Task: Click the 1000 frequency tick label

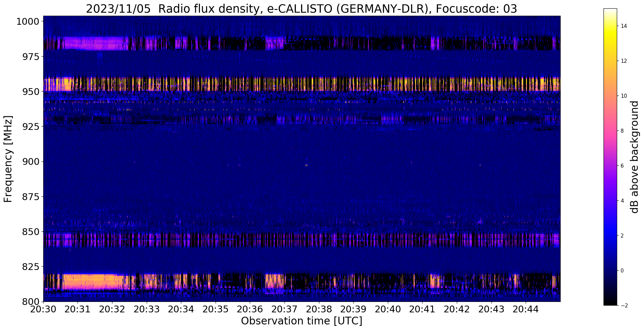Action: point(28,22)
